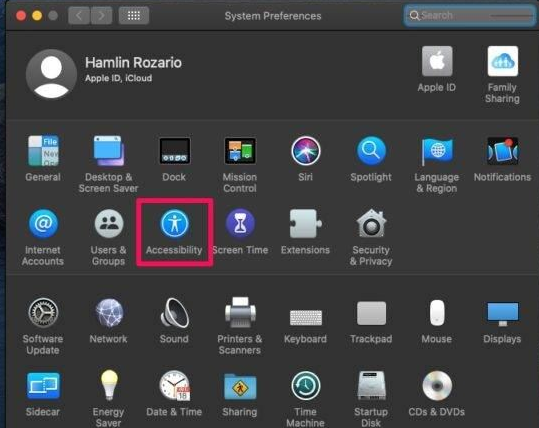This screenshot has width=539, height=428.
Task: Go forward with the right arrow button
Action: tap(101, 15)
